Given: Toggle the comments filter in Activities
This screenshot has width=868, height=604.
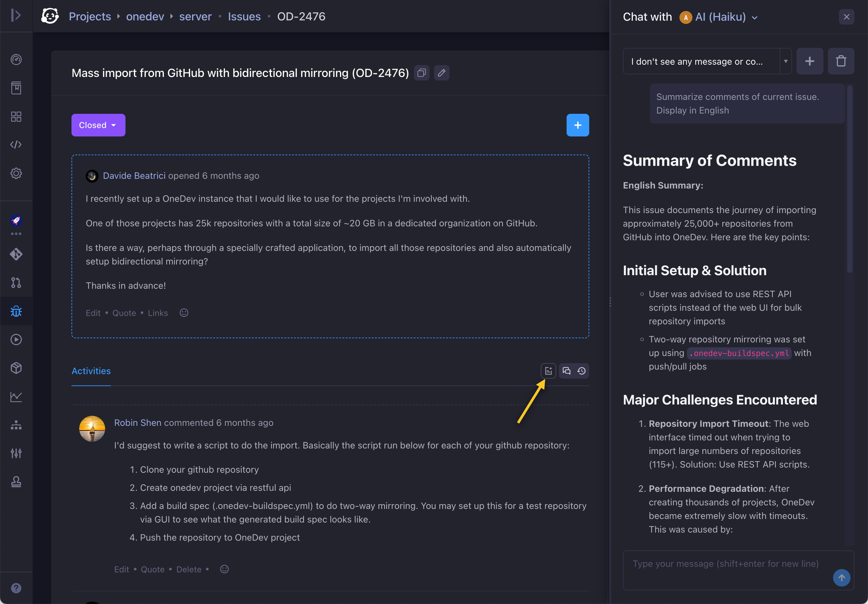Looking at the screenshot, I should [x=567, y=371].
